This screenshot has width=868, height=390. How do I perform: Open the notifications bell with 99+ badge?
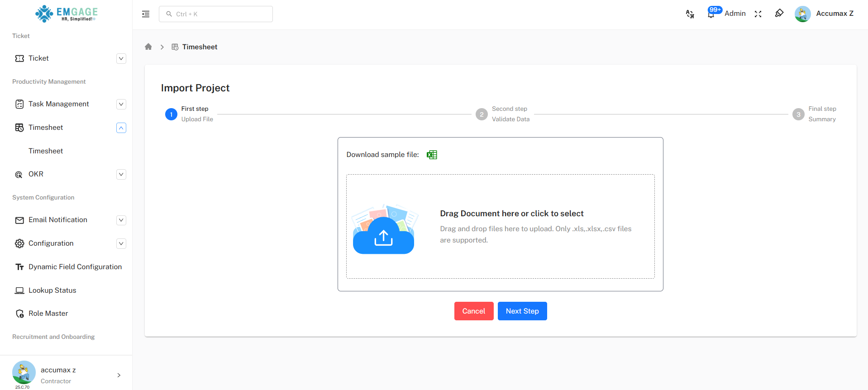click(711, 14)
